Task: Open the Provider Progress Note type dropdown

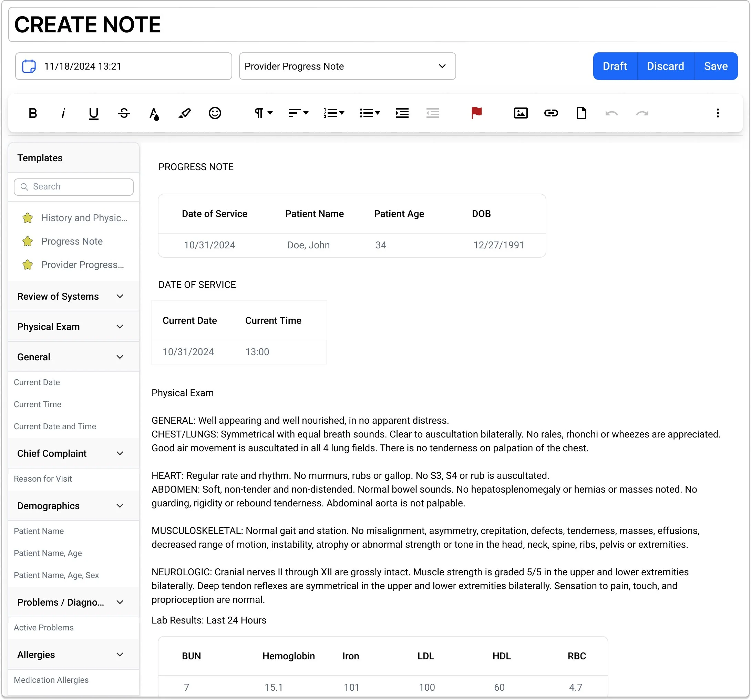Action: coord(347,66)
